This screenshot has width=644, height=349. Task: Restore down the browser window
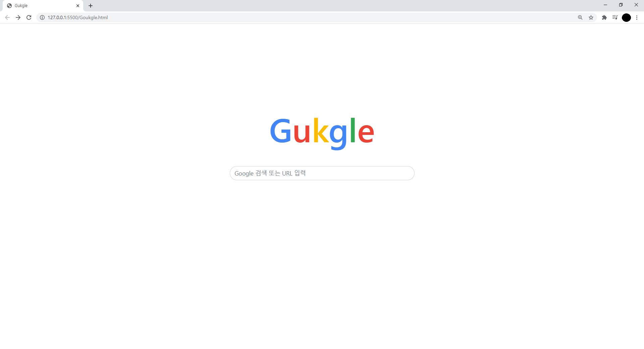point(621,5)
